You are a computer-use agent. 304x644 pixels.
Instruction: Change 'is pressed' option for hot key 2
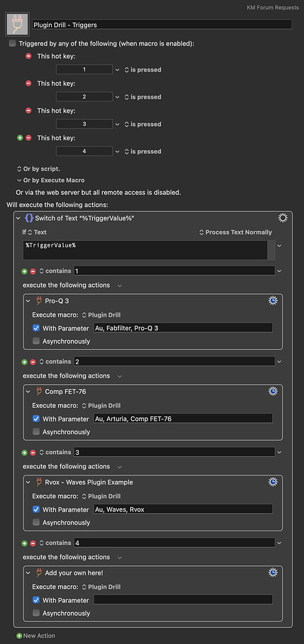pos(143,97)
